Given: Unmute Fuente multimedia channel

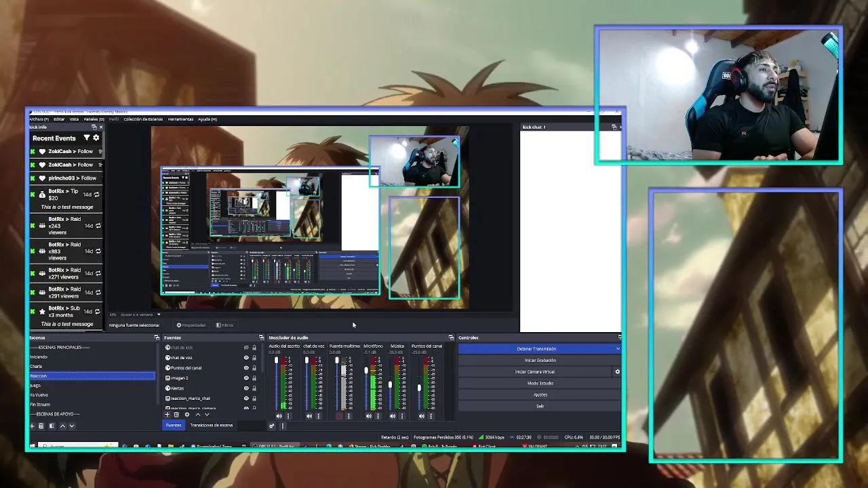Looking at the screenshot, I should click(339, 416).
